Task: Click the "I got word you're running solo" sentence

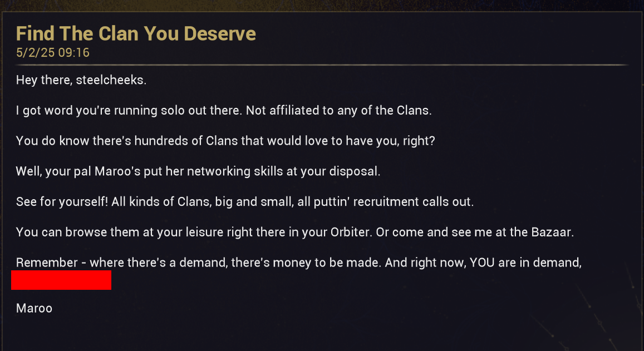Action: pos(128,110)
